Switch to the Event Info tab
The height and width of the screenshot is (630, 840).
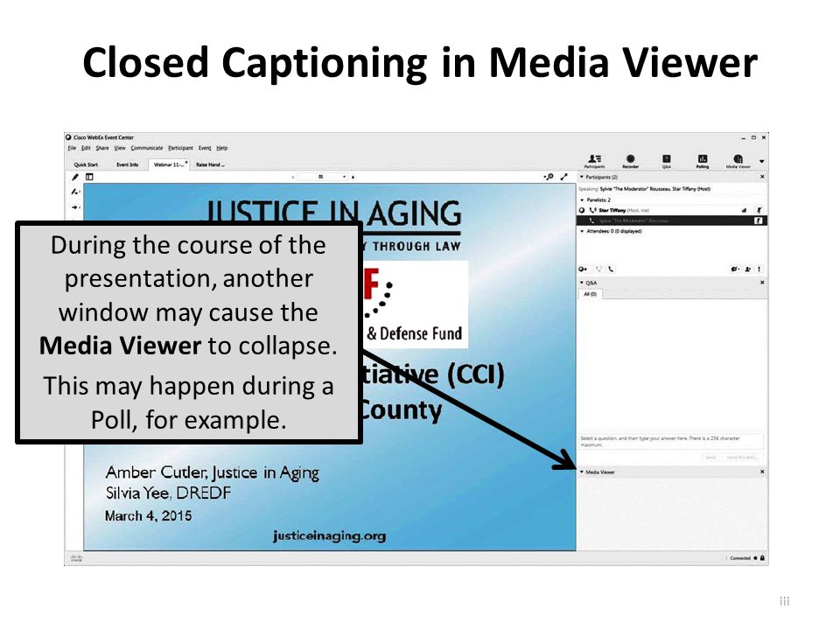pyautogui.click(x=128, y=164)
